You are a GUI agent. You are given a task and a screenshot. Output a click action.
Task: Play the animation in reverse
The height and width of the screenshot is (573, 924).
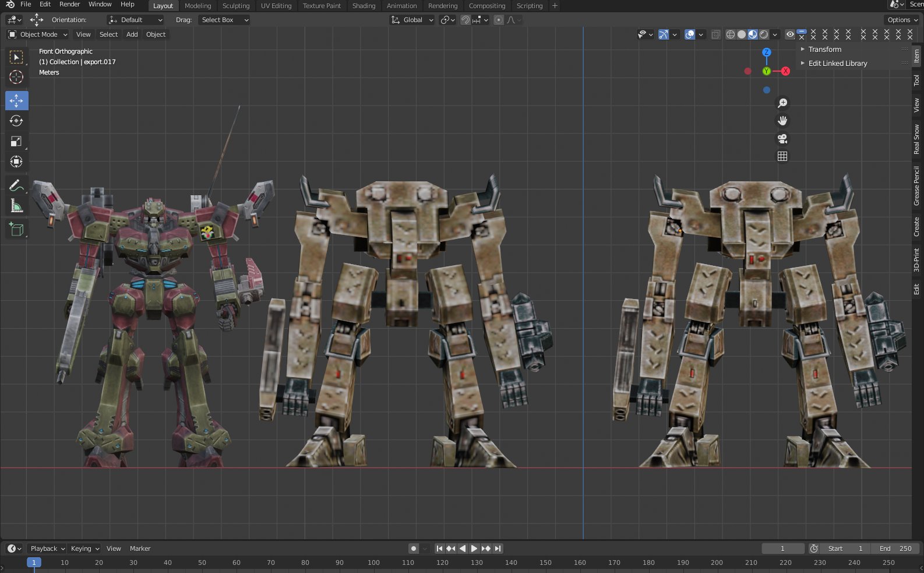[463, 549]
